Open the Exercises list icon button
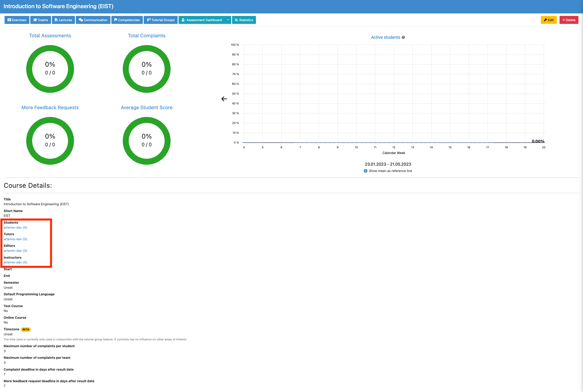 click(9, 20)
